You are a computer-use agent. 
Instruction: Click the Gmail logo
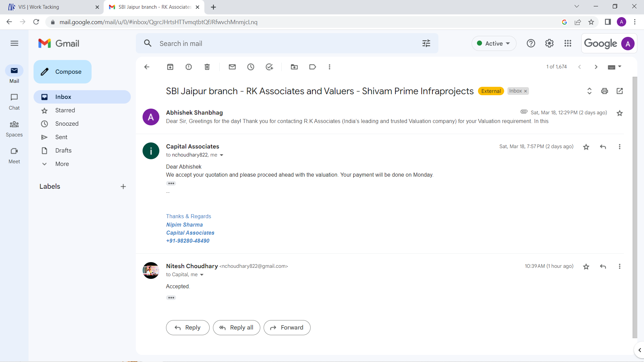tap(59, 43)
